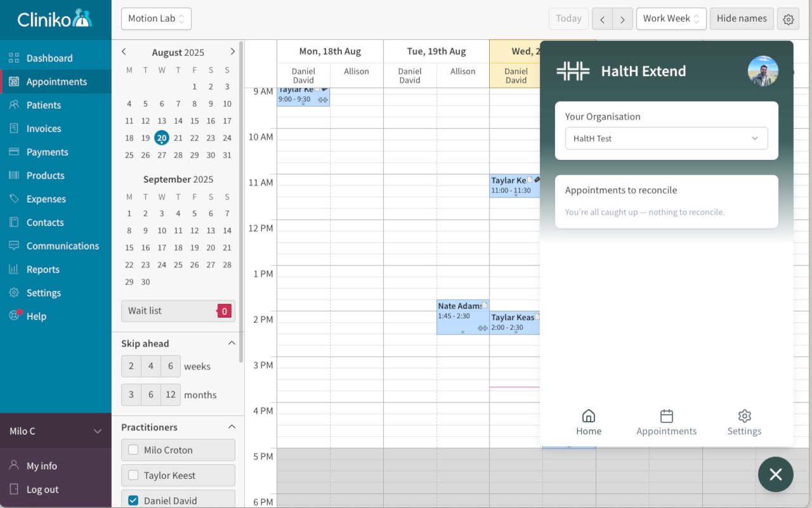Open calendar settings gear icon

coord(789,19)
